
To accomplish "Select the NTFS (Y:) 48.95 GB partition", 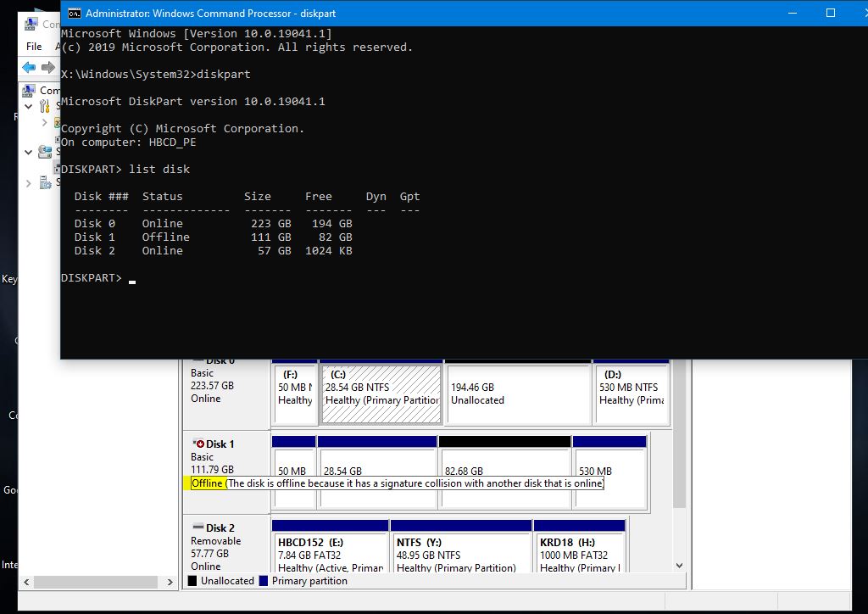I will 460,554.
